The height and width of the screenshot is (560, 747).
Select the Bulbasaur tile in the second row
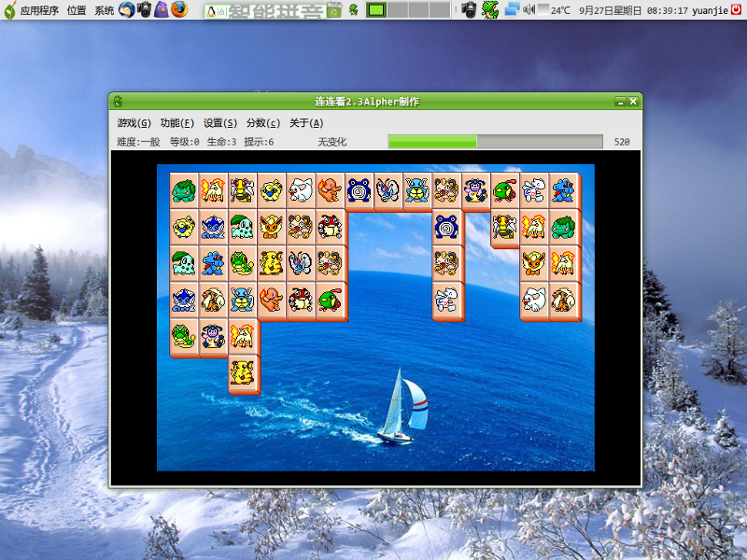(x=563, y=227)
